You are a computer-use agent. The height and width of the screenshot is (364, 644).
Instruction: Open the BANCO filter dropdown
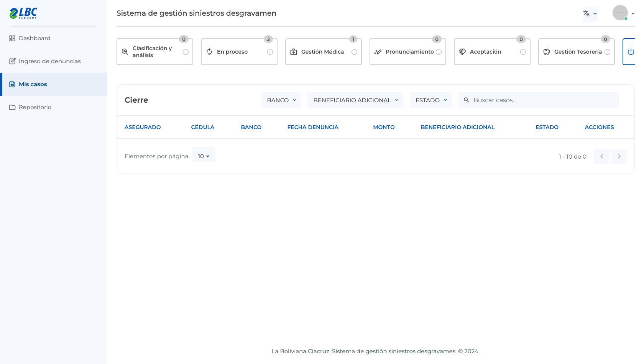[281, 100]
